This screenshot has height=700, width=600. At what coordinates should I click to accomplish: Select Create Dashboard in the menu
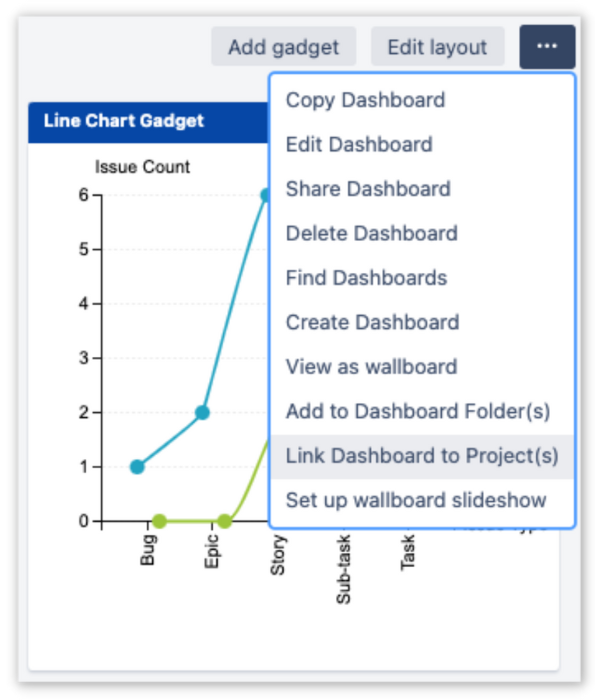pyautogui.click(x=372, y=322)
